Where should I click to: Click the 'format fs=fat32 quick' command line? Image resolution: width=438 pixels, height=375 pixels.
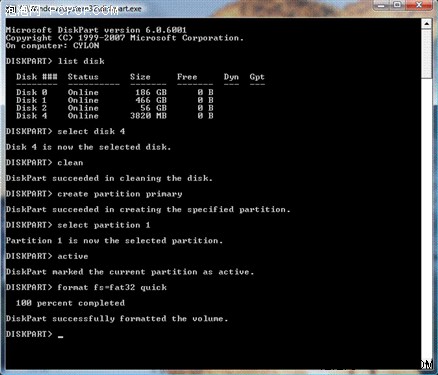(86, 287)
